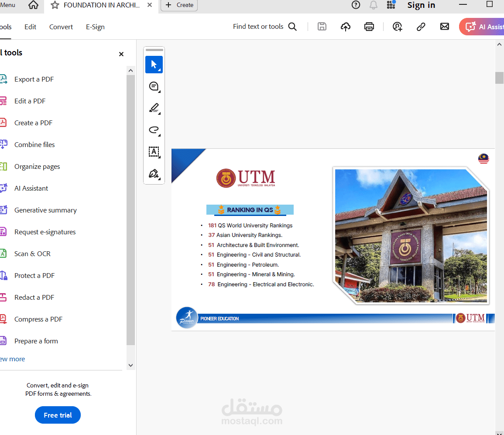Click the quick toolbar drag handle
Screen dimensions: 504x435
click(x=154, y=50)
